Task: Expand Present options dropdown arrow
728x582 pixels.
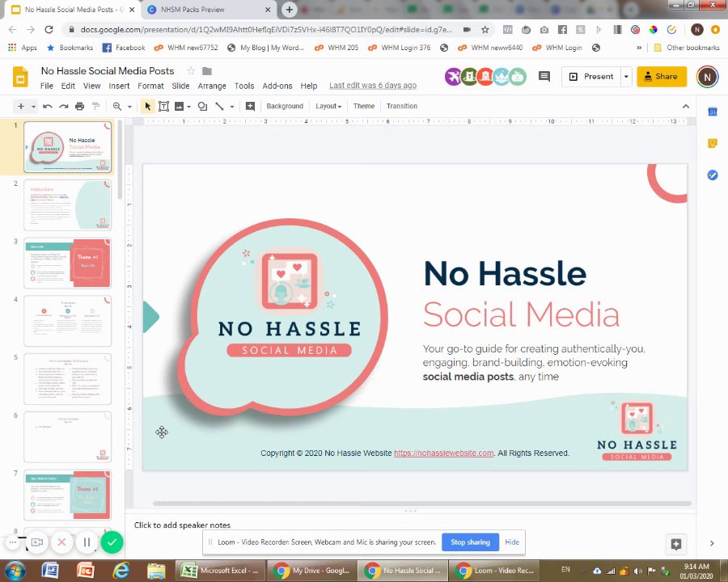Action: pyautogui.click(x=626, y=77)
